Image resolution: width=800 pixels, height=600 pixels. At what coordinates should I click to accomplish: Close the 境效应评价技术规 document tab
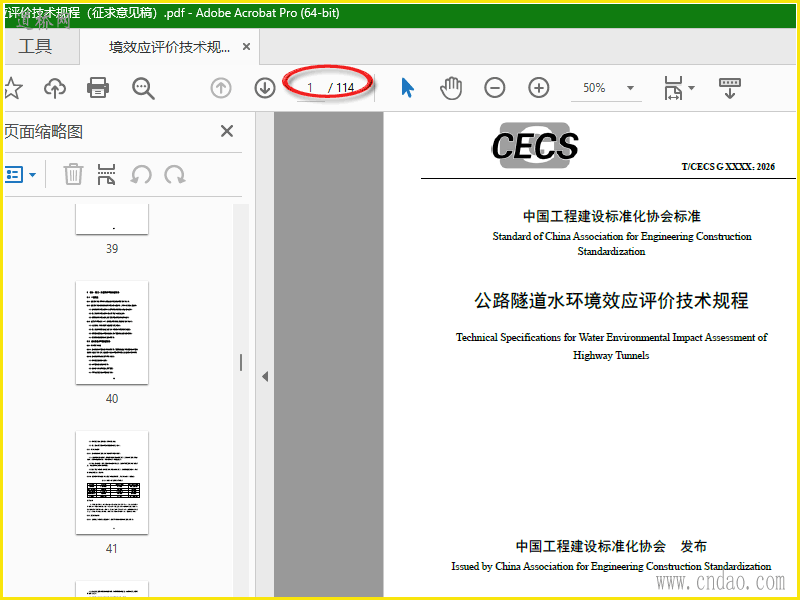(x=246, y=47)
